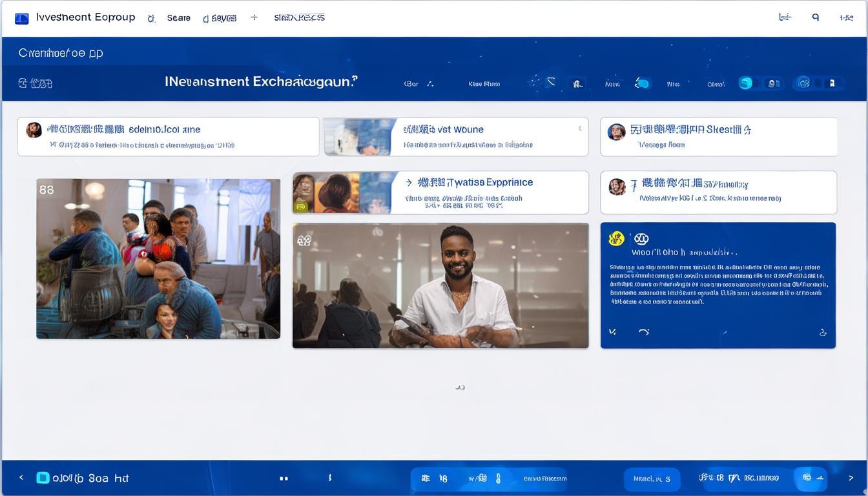Click the search magnifier icon at top right

point(816,17)
